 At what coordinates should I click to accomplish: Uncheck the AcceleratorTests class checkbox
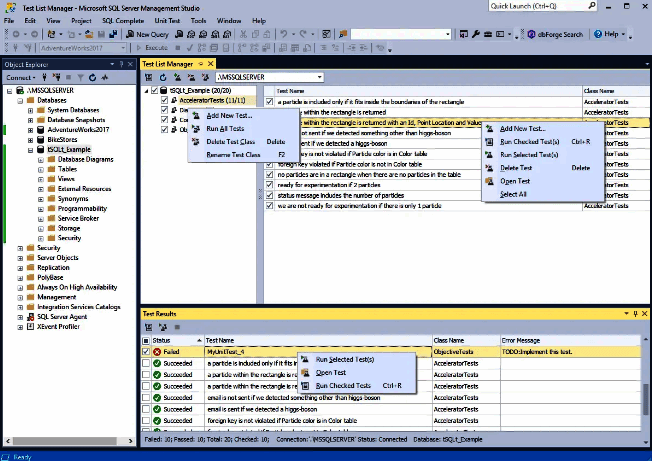click(x=164, y=101)
